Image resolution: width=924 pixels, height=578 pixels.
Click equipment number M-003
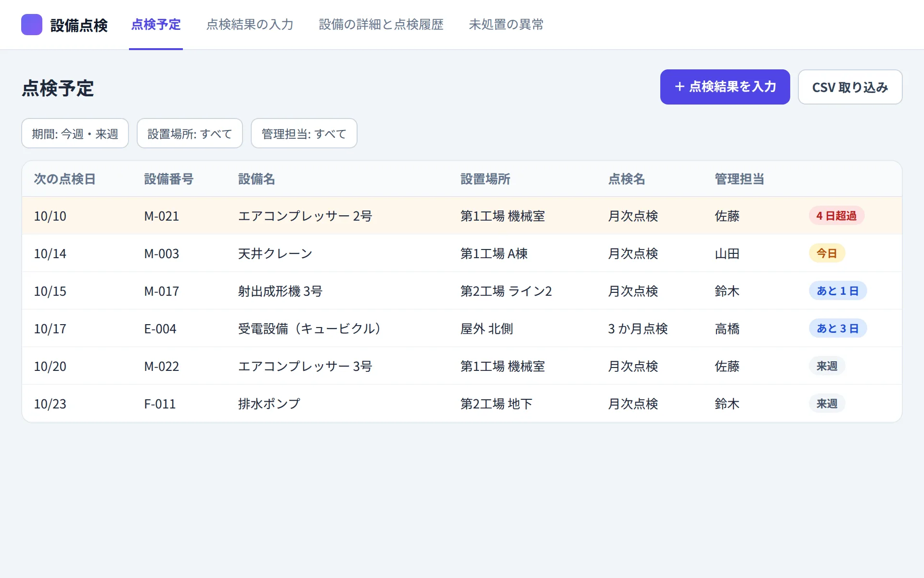coord(162,253)
